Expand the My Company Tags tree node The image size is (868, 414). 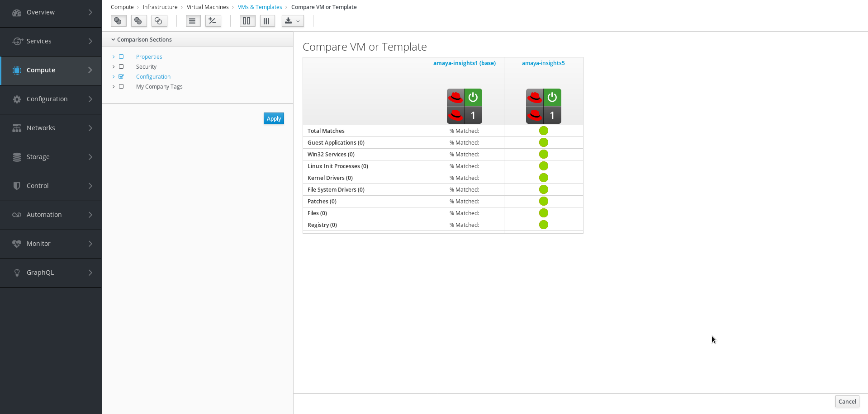(114, 87)
